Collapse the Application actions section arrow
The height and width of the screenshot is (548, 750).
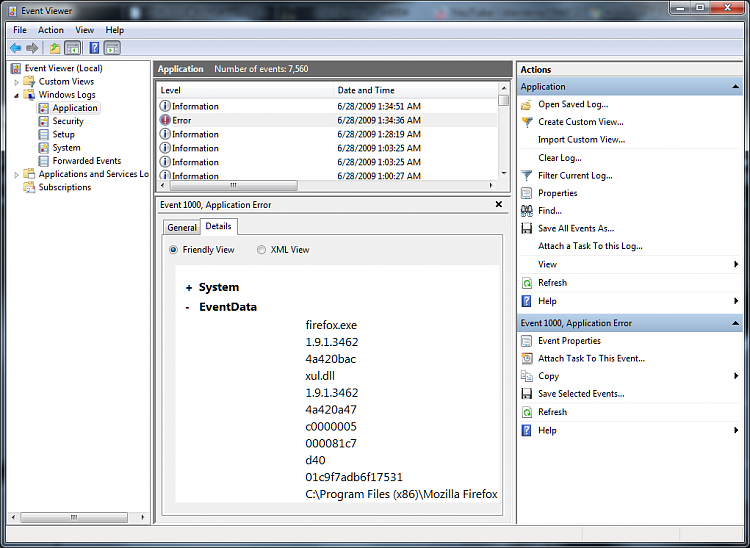point(735,87)
